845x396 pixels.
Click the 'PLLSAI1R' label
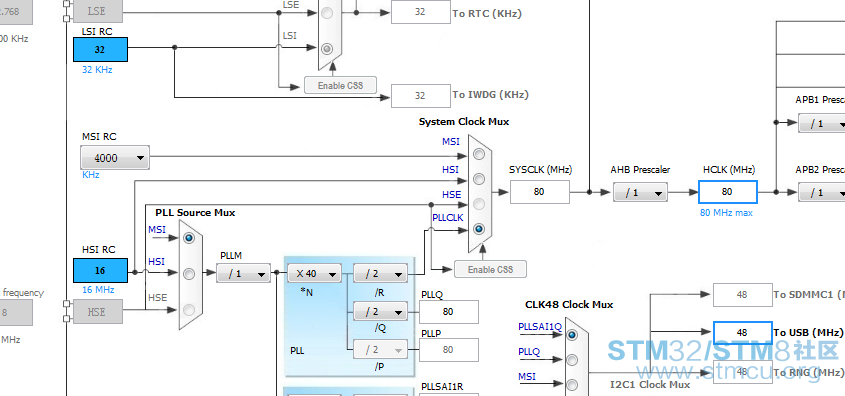click(x=442, y=387)
